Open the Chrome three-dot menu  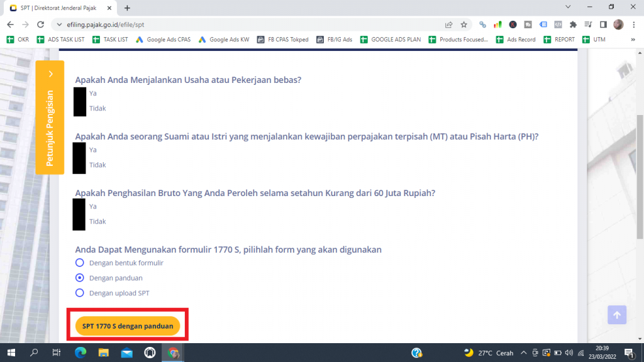coord(634,25)
